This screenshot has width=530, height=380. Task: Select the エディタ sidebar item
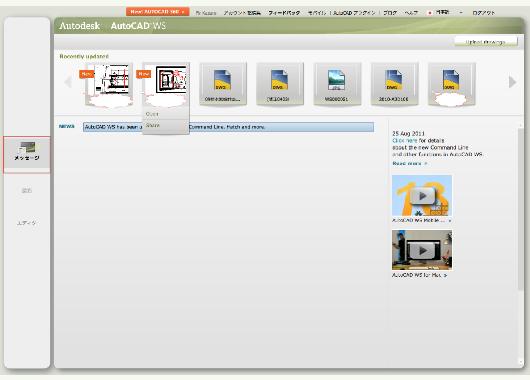(x=27, y=223)
